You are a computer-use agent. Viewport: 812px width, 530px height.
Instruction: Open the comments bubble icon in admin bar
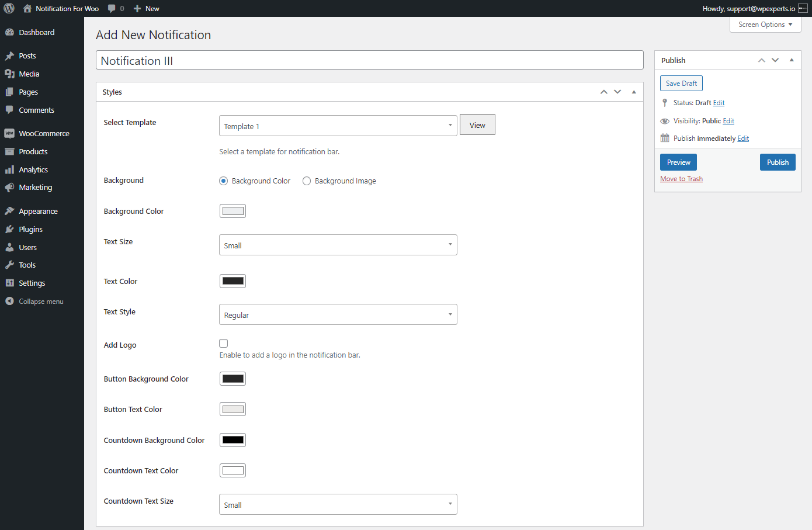[112, 8]
